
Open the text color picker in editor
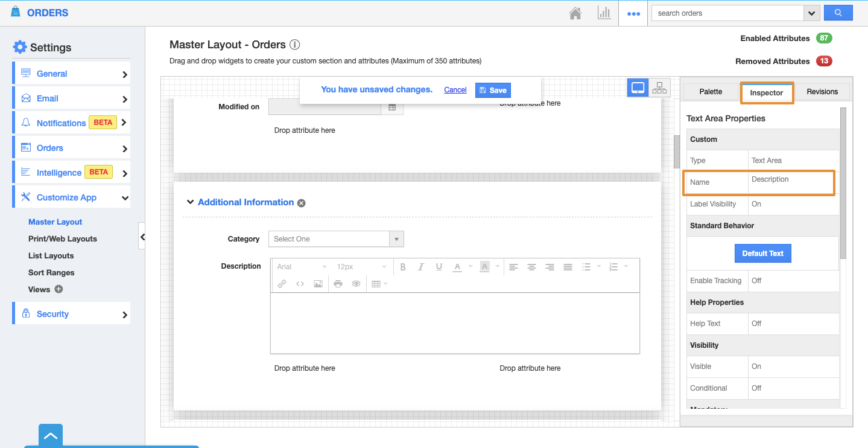457,267
